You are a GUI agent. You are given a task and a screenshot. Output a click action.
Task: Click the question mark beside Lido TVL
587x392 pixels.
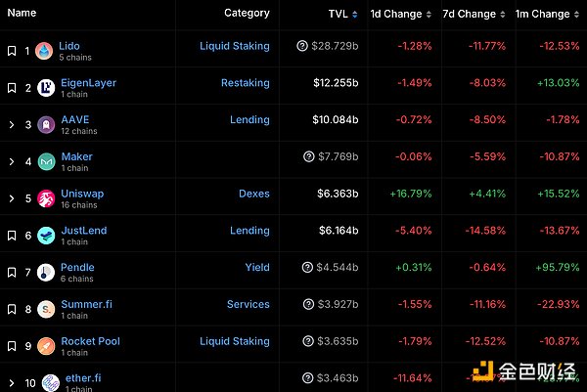(303, 46)
